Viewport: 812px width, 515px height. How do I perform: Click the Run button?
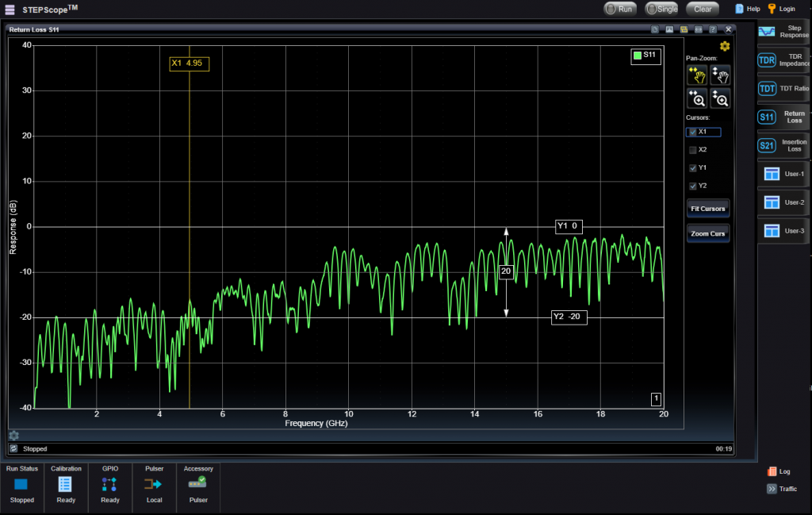coord(620,9)
